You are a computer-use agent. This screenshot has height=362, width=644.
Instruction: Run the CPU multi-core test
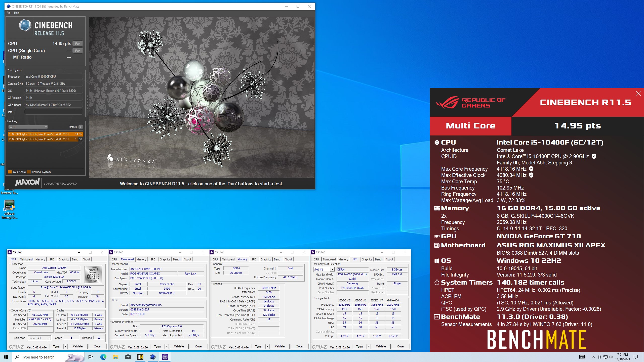pyautogui.click(x=78, y=44)
